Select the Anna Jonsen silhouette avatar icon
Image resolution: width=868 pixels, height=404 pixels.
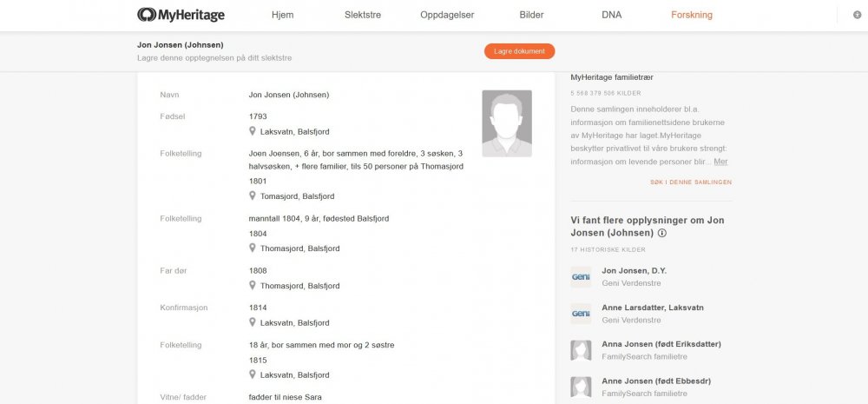[x=581, y=350]
